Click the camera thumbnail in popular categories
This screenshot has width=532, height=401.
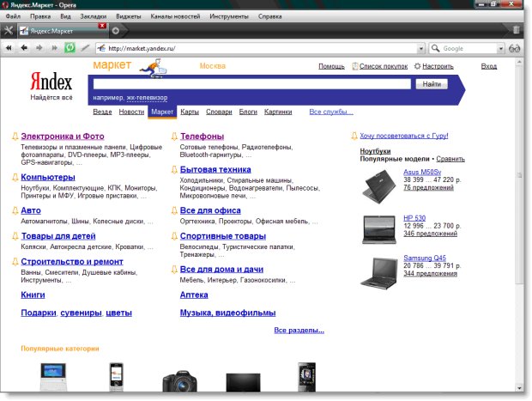coord(180,381)
